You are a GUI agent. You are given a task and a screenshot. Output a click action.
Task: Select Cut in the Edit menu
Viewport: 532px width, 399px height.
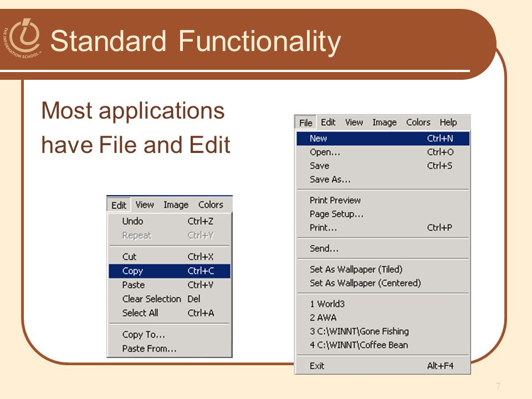[x=170, y=257]
